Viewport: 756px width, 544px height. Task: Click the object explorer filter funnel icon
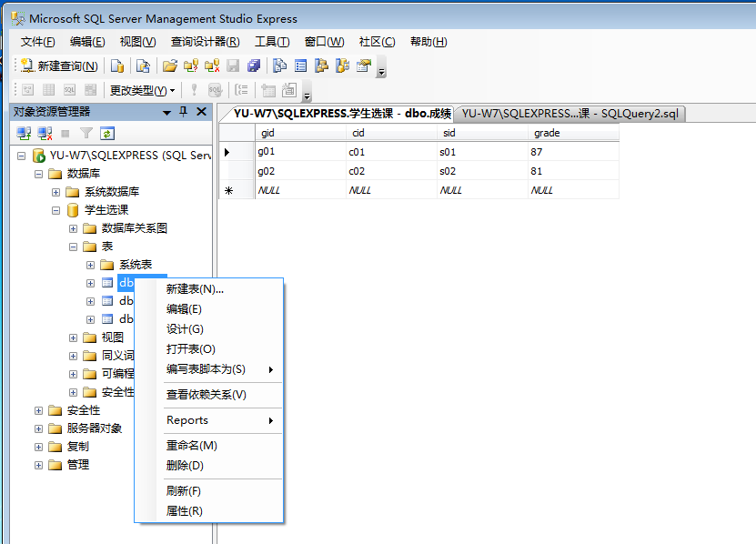pos(86,134)
